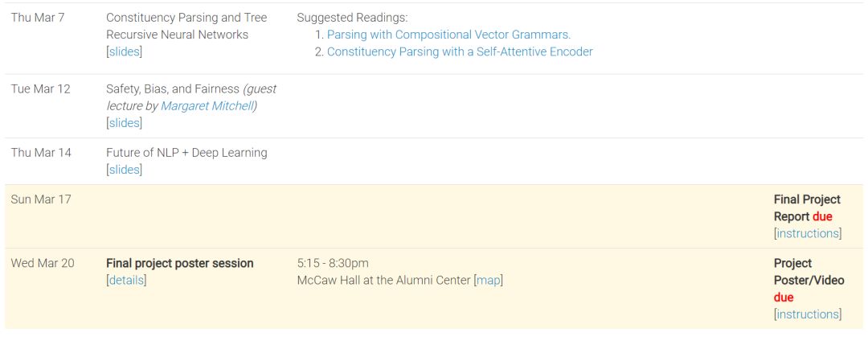Click the Thu Mar 14 date cell
This screenshot has height=337, width=868.
[x=41, y=153]
